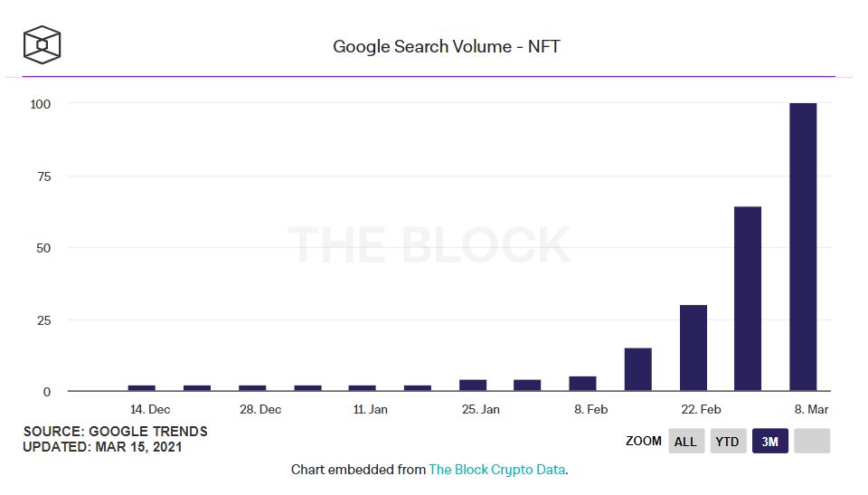The image size is (868, 495).
Task: Click the bar between 8. Feb and 22. Feb
Action: coord(637,369)
